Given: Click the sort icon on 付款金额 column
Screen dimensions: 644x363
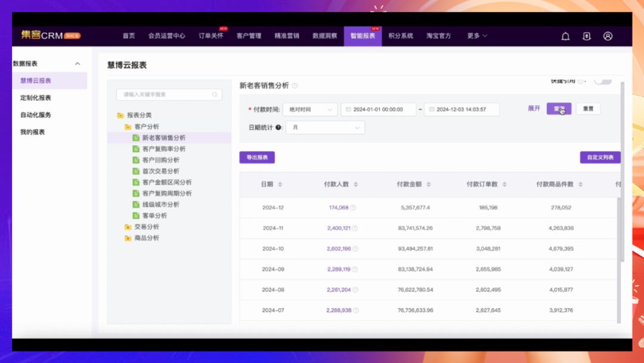Looking at the screenshot, I should (x=428, y=184).
